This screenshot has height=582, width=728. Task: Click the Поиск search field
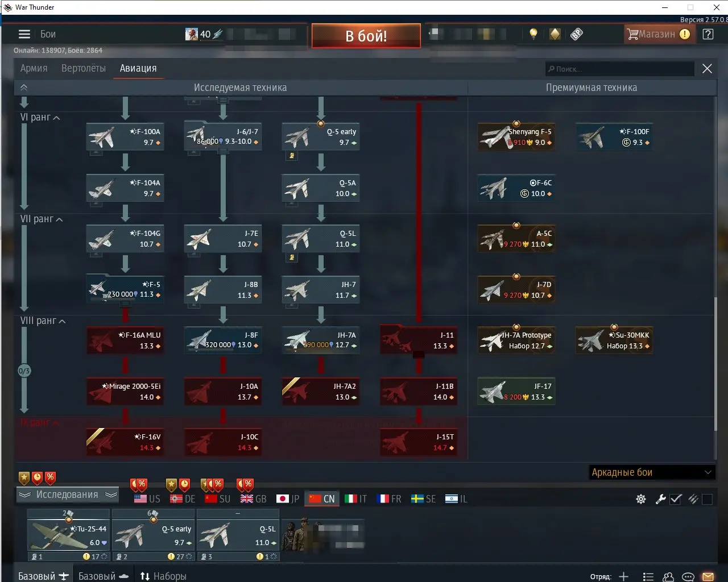click(620, 69)
